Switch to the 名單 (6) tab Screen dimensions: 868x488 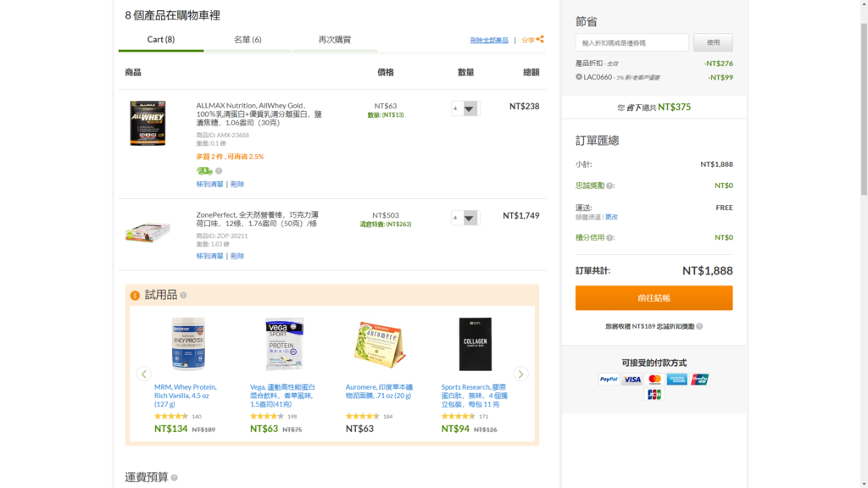248,40
